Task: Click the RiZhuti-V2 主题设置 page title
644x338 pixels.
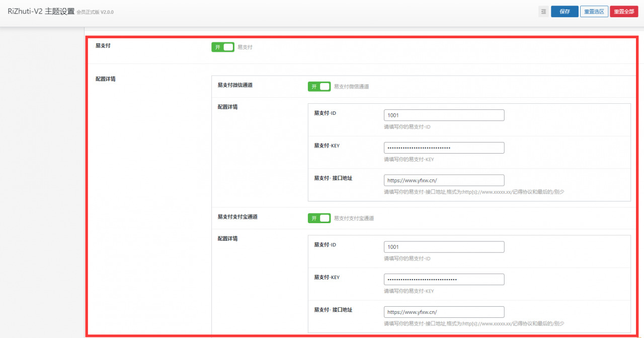Action: pyautogui.click(x=41, y=11)
